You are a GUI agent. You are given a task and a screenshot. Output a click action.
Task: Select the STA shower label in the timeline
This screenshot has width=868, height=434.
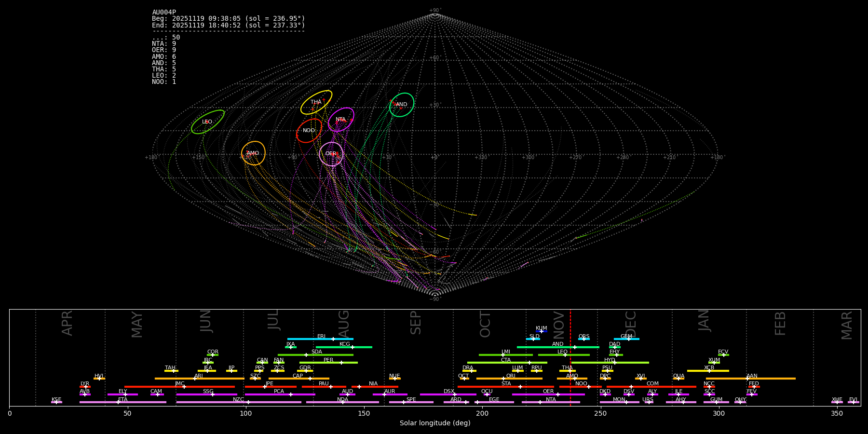tap(506, 384)
